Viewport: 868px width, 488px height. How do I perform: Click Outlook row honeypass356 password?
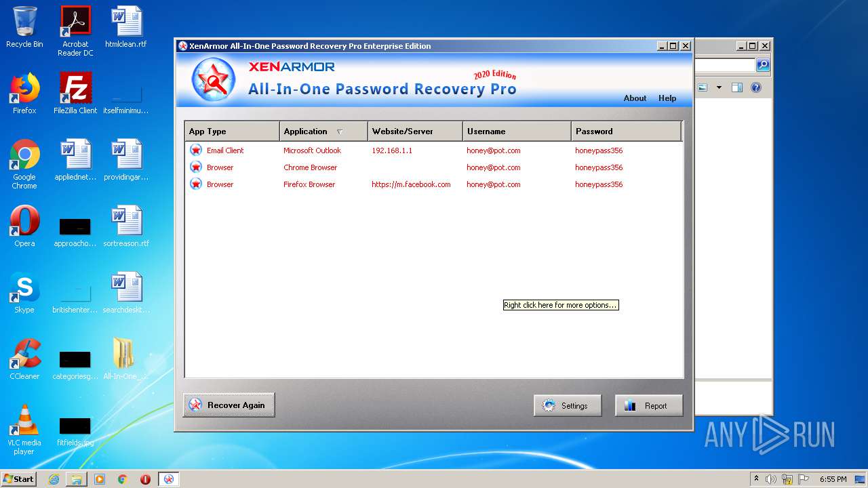pos(599,150)
